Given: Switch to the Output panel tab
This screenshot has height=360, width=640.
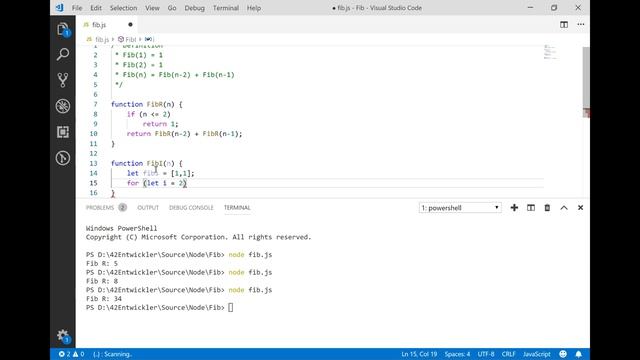Looking at the screenshot, I should point(148,208).
